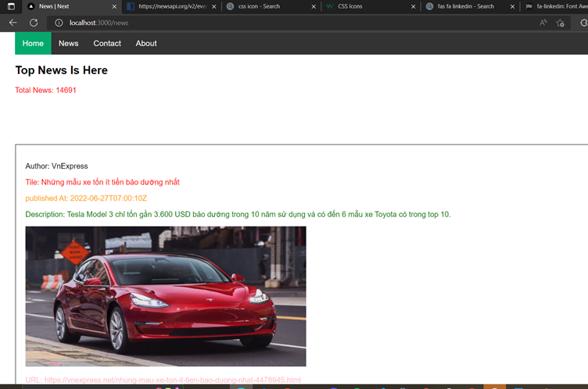The image size is (588, 389).
Task: Click the Total News: 14691 text
Action: point(46,91)
